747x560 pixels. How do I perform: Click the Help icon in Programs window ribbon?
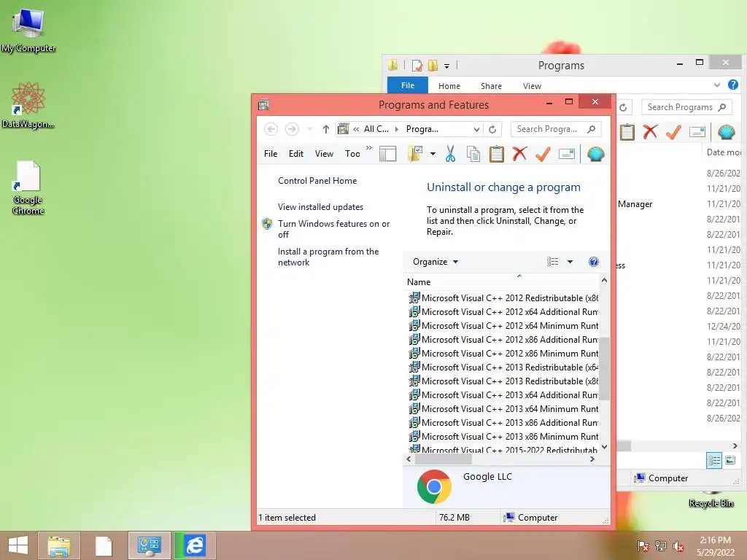733,85
